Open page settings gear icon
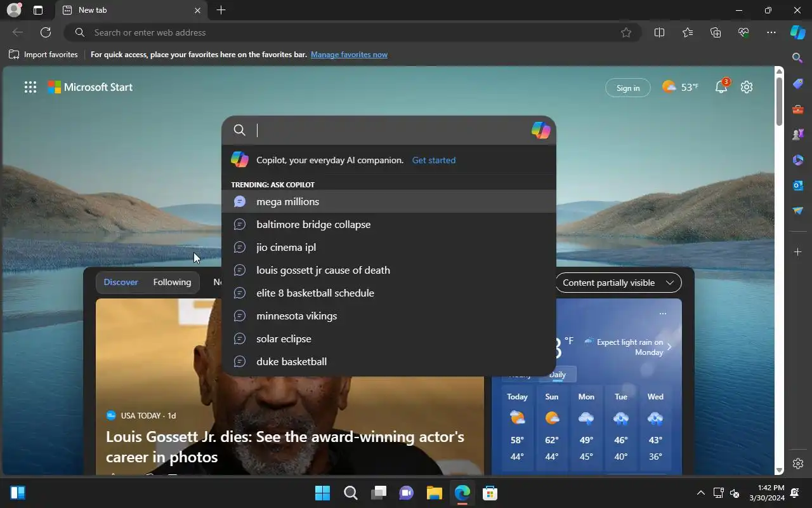The image size is (812, 508). (x=747, y=87)
